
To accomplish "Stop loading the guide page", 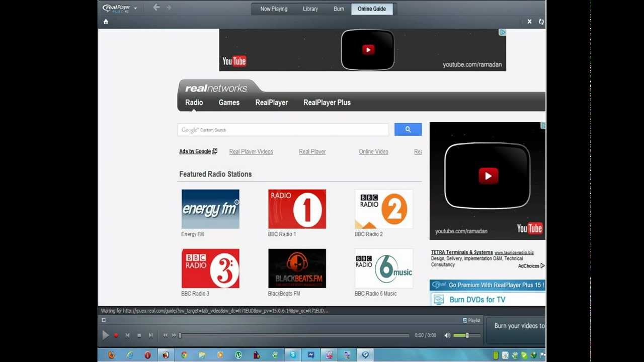I will coord(529,22).
